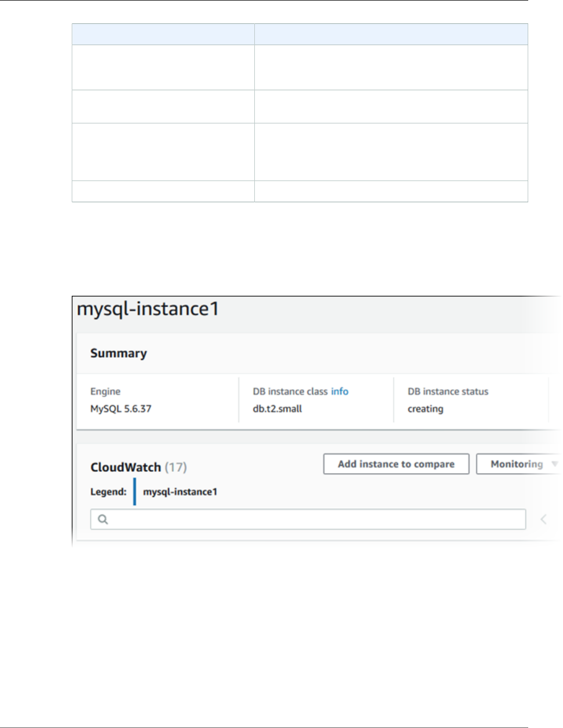Click the DB instance status label

coord(448,391)
